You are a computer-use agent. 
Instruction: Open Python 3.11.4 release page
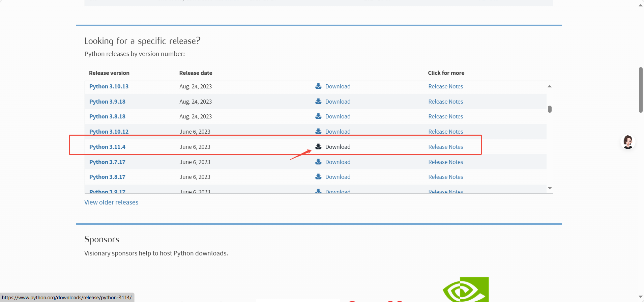point(107,147)
